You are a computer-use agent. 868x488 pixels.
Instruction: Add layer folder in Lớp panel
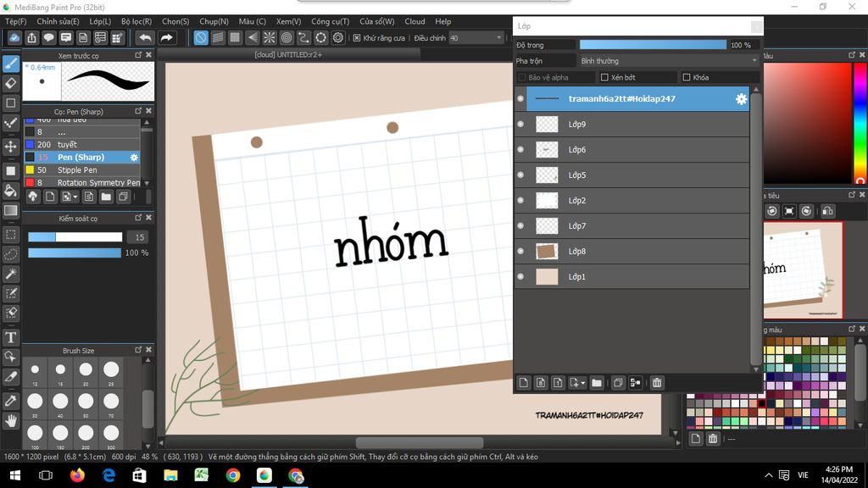click(x=597, y=383)
